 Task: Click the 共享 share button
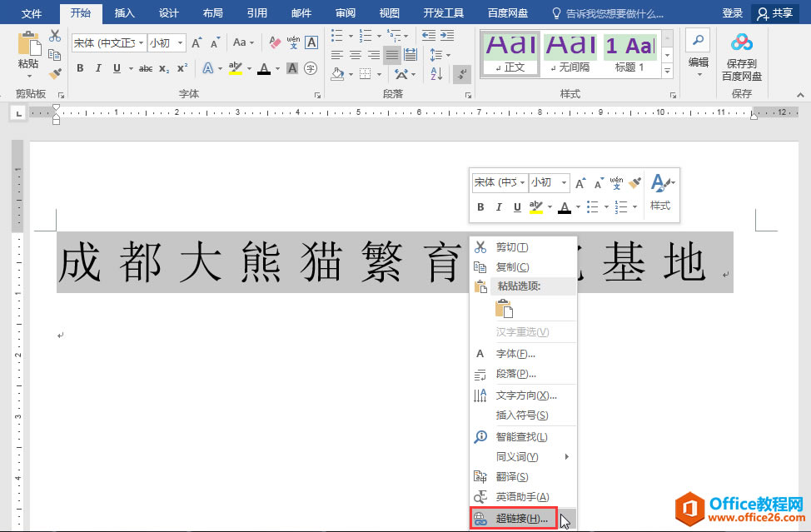[774, 13]
